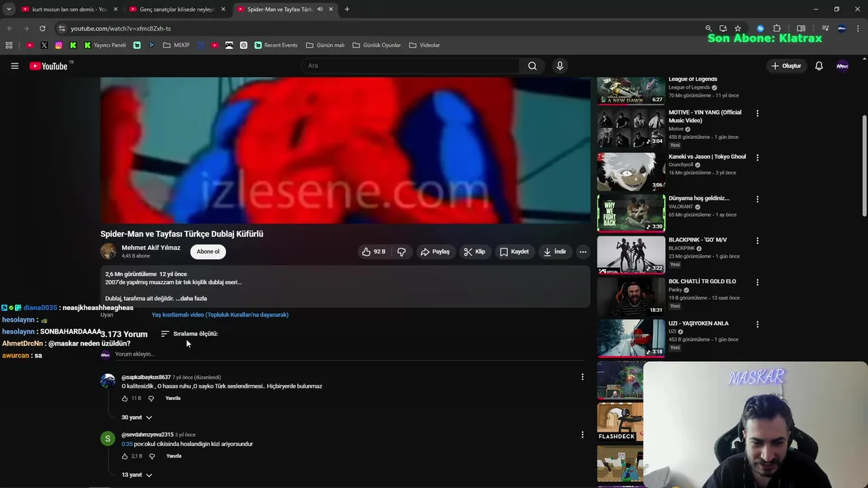Image resolution: width=868 pixels, height=488 pixels.
Task: Open menu on sevdahmzyeva2315's comment
Action: [582, 434]
